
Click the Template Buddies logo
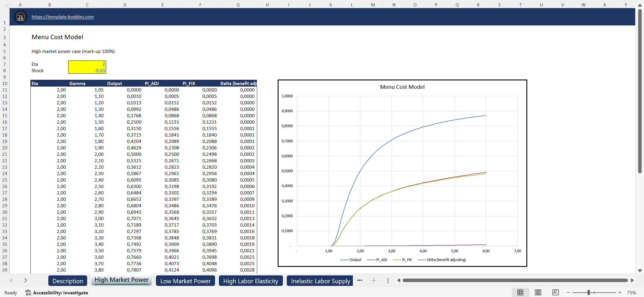20,17
